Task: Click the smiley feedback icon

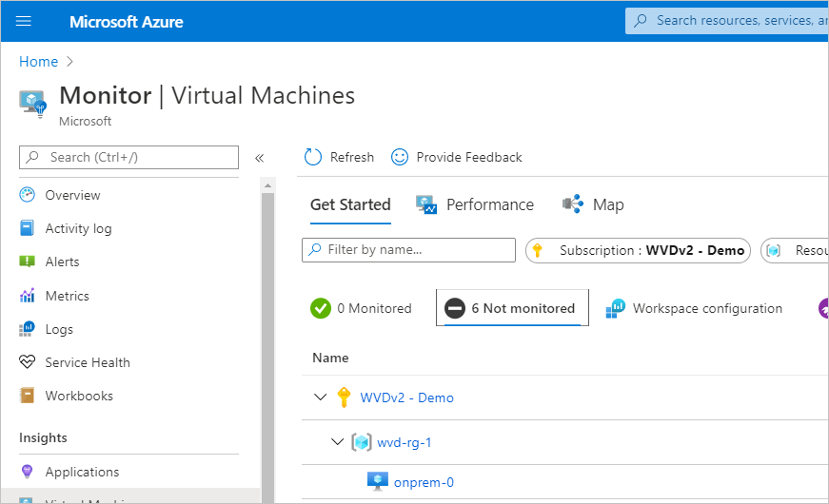Action: 399,157
